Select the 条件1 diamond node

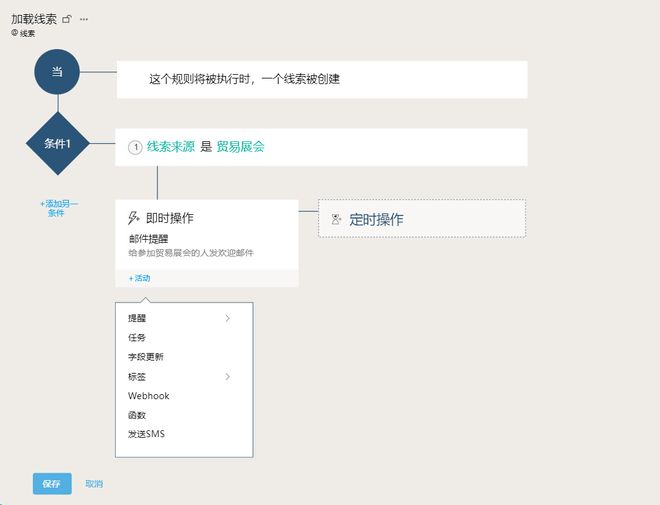57,144
